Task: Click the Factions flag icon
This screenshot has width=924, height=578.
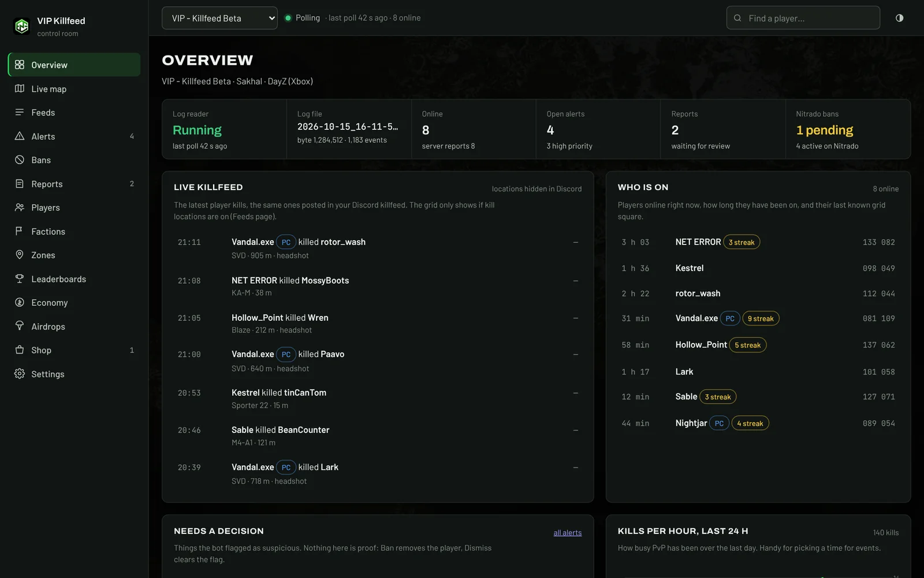Action: pyautogui.click(x=20, y=231)
